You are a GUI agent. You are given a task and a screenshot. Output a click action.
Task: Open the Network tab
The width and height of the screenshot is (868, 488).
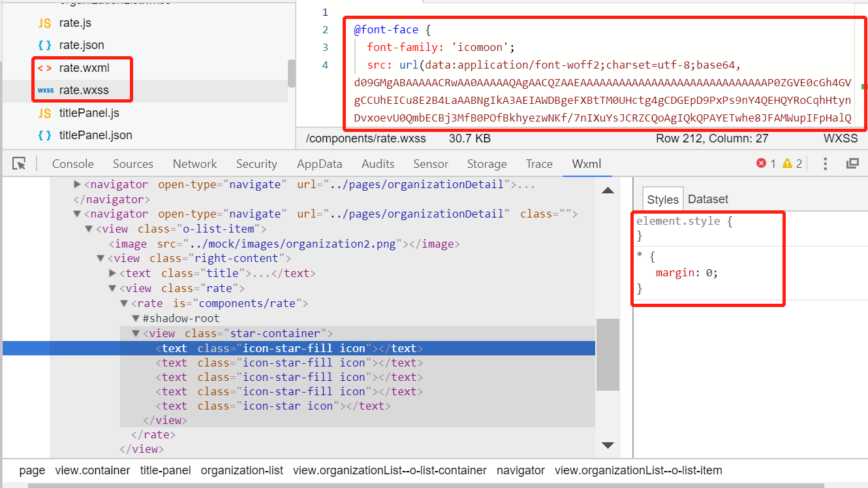194,163
